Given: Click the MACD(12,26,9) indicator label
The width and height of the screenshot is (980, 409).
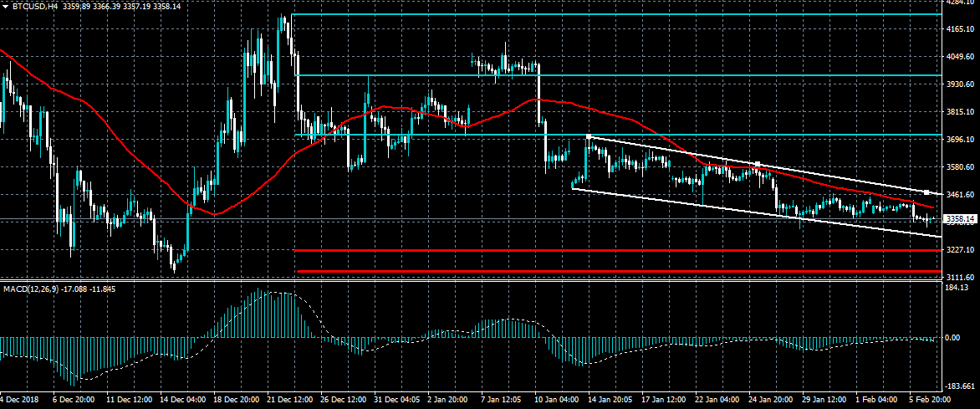Looking at the screenshot, I should click(x=29, y=289).
